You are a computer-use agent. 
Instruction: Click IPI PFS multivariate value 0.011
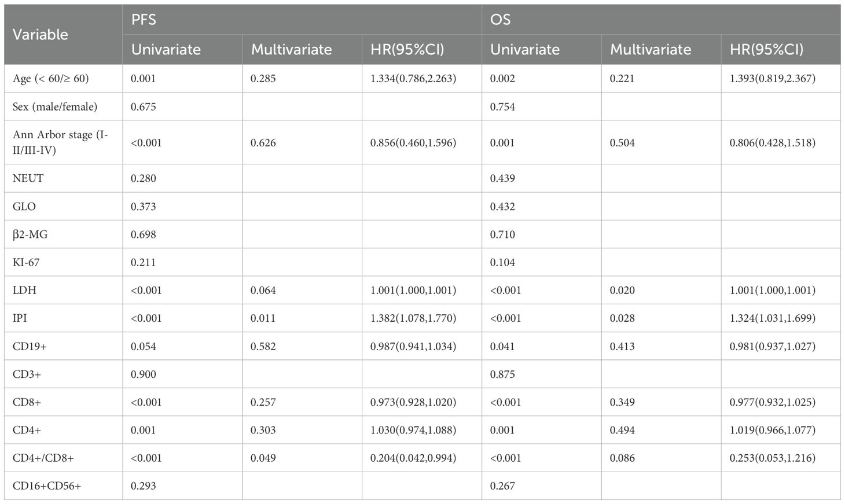point(263,318)
